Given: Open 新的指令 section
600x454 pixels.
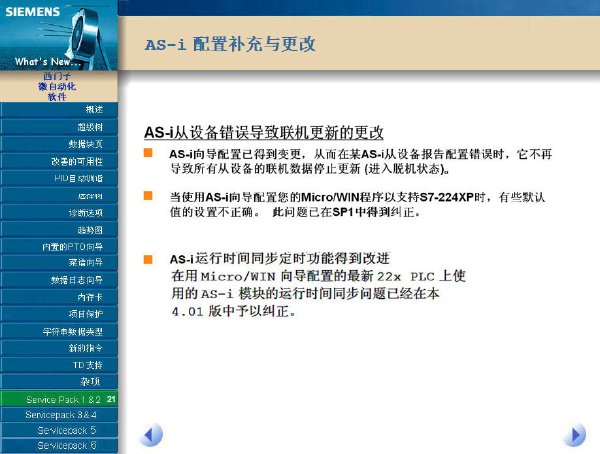Looking at the screenshot, I should pyautogui.click(x=59, y=348).
